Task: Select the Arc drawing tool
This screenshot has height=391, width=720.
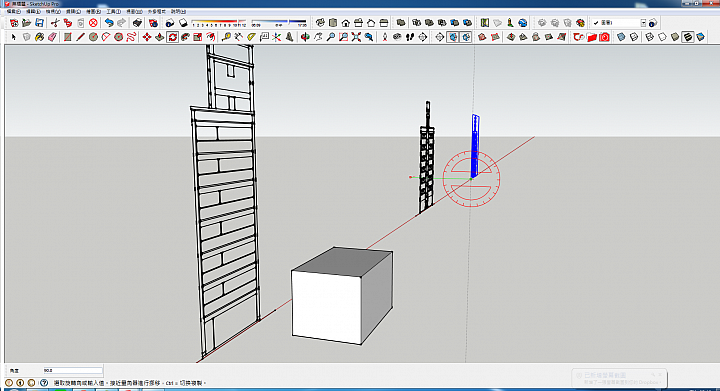Action: point(106,37)
